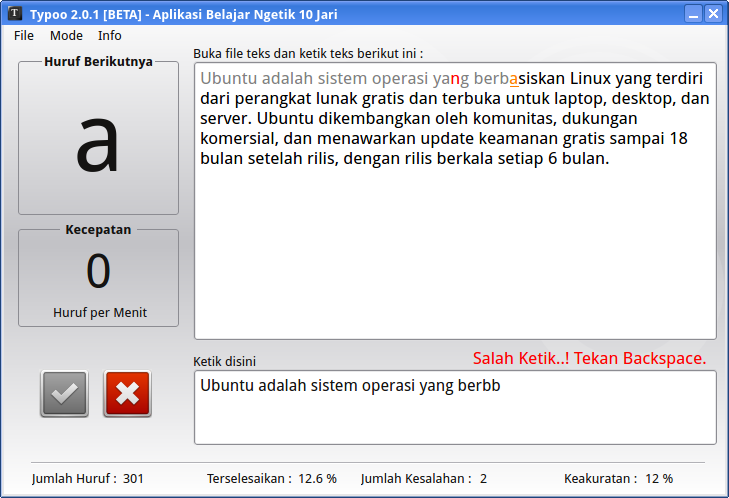Minimize the Typoo window
Screen dimensions: 729x498
693,14
